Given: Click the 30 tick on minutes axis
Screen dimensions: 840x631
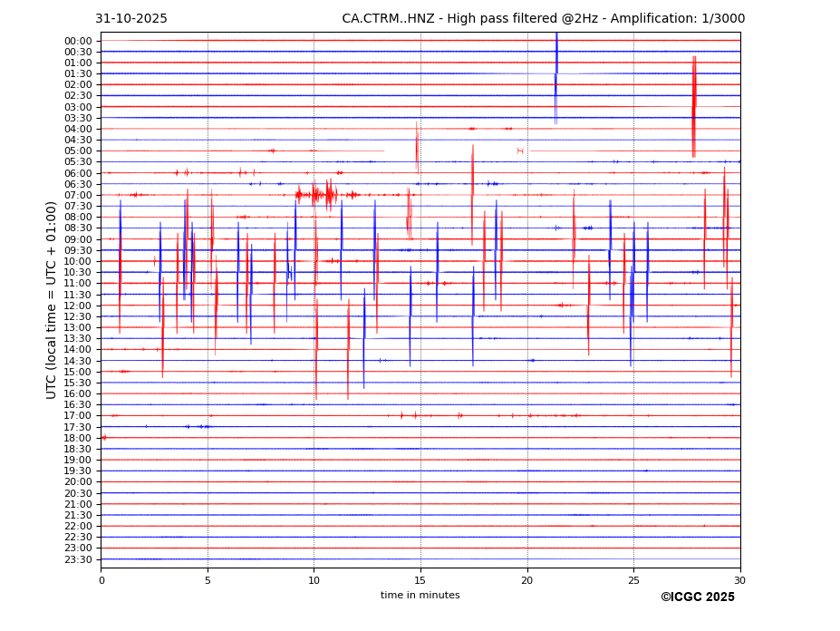Looking at the screenshot, I should 739,580.
